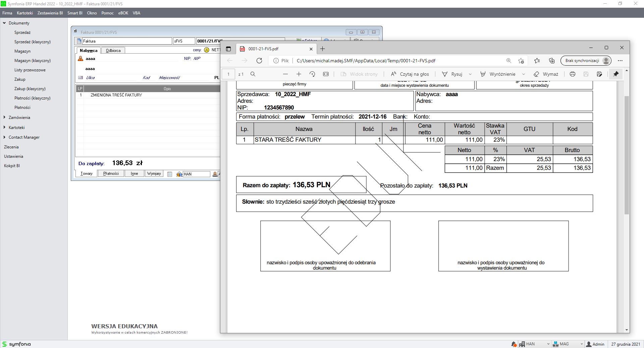Click the fit-to-width icon in PDF toolbar

pos(326,74)
